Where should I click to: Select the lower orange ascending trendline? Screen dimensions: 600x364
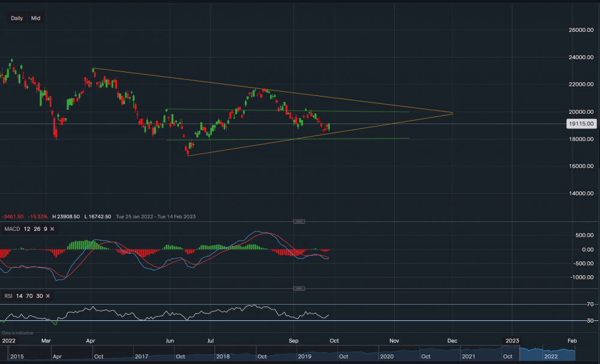(360, 129)
